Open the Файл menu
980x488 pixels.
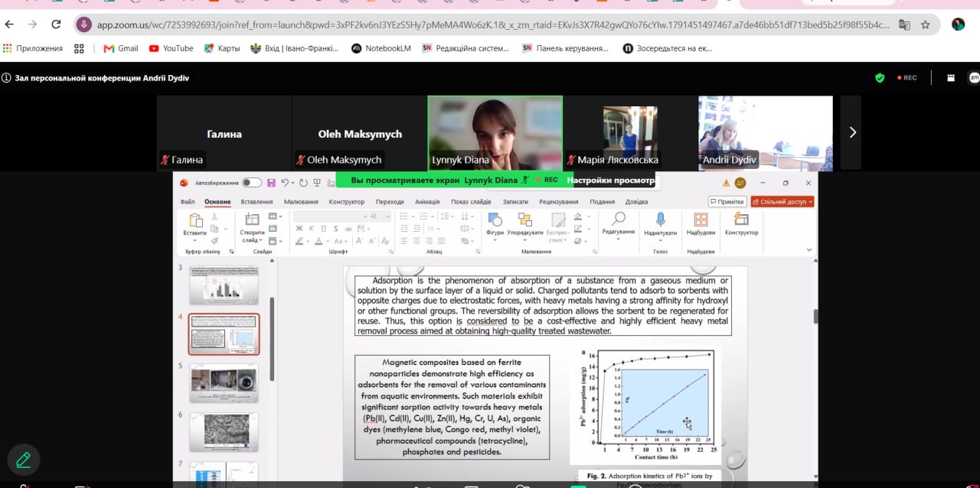(188, 202)
